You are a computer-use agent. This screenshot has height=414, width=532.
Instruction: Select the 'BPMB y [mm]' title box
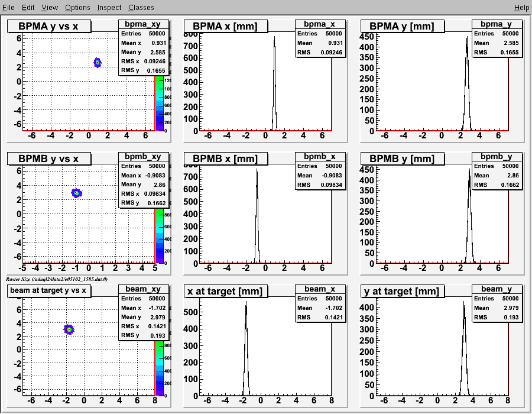tap(403, 159)
